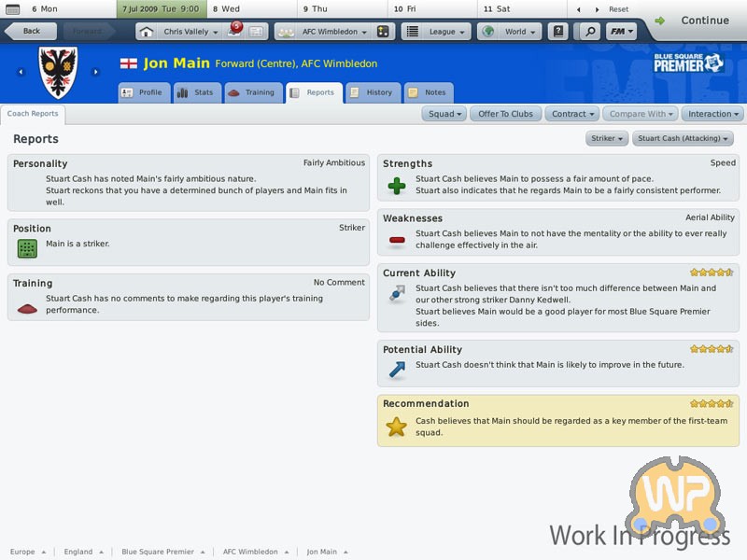Select 9 Thu in the calendar bar
The width and height of the screenshot is (747, 560).
343,9
